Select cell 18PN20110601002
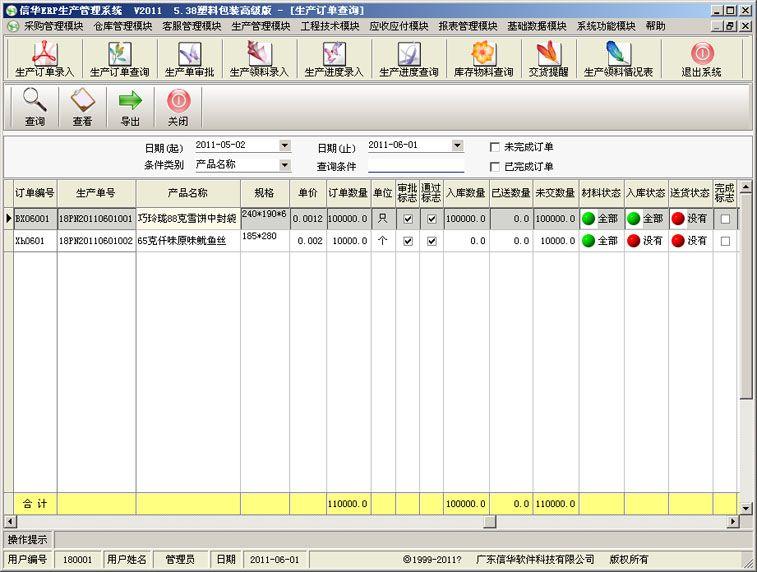Image resolution: width=757 pixels, height=572 pixels. (96, 240)
